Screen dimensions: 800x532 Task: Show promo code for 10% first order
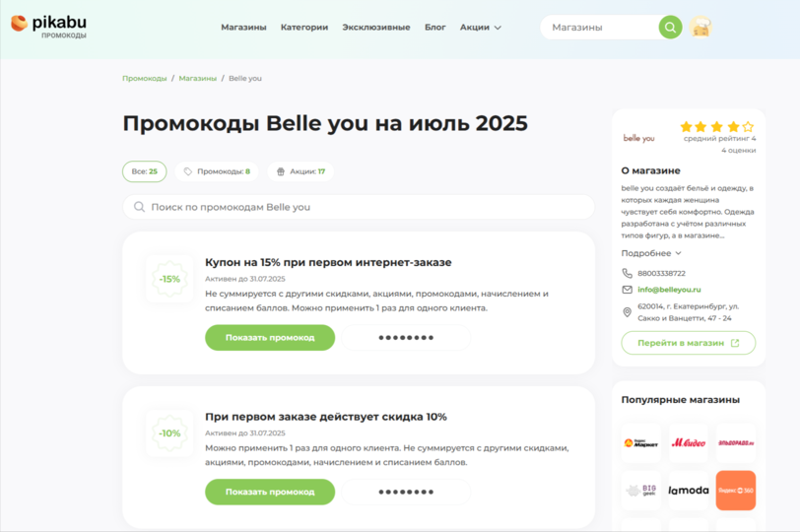coord(270,492)
